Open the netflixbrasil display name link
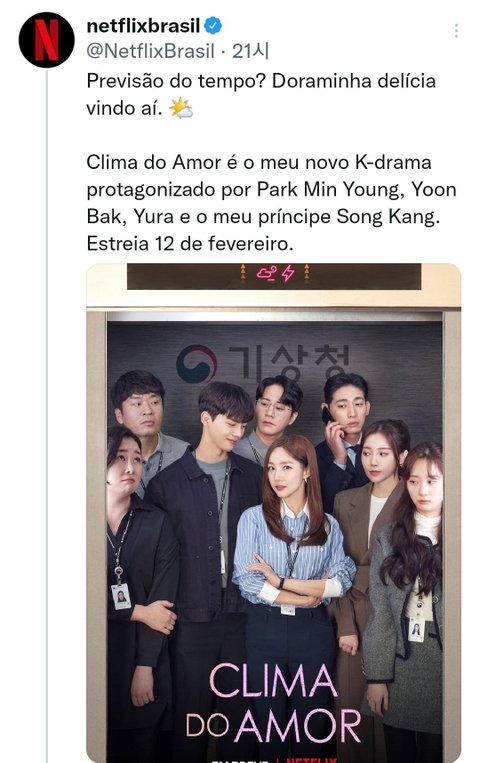The width and height of the screenshot is (480, 763). (143, 26)
